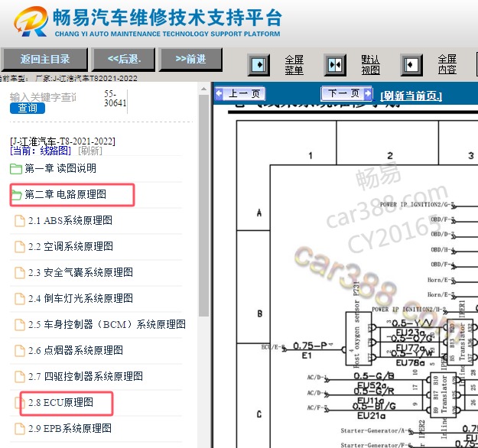This screenshot has height=448, width=478.
Task: Click the full-screen menu (全屏菜单) icon
Action: tap(259, 65)
